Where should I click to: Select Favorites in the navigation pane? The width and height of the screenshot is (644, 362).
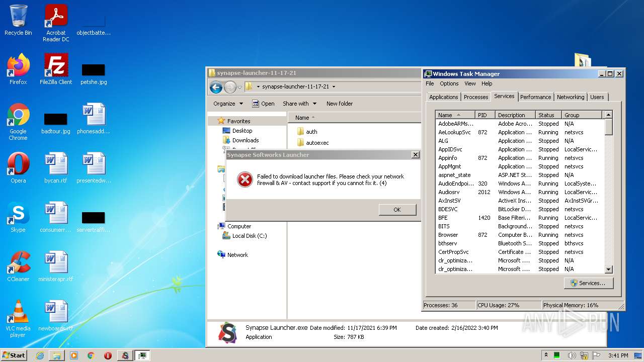click(238, 121)
